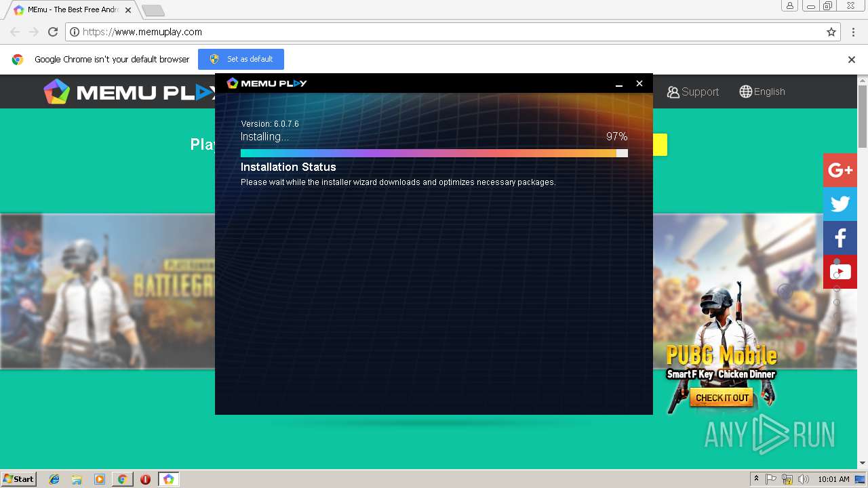Click the 97% progress value
The width and height of the screenshot is (868, 488).
[x=616, y=136]
